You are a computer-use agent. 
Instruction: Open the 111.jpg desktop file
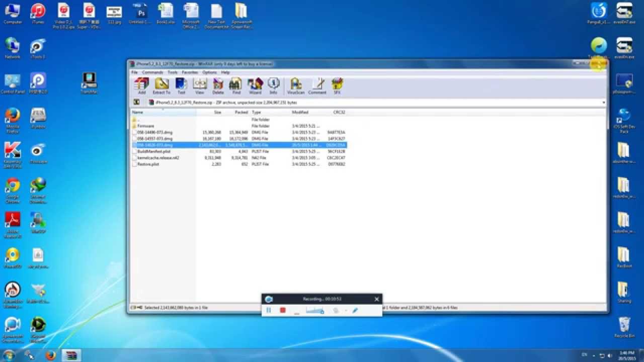coord(114,14)
